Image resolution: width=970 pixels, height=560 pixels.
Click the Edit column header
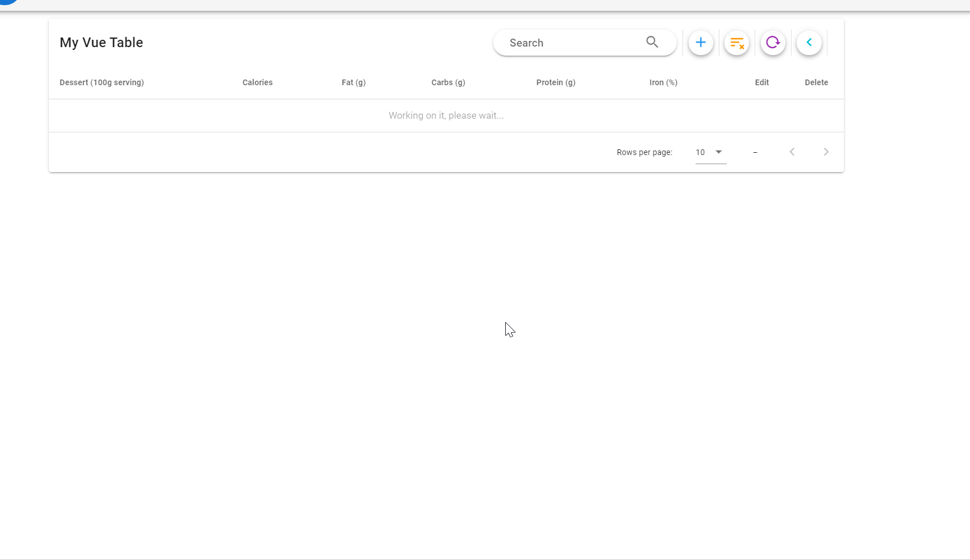point(761,82)
